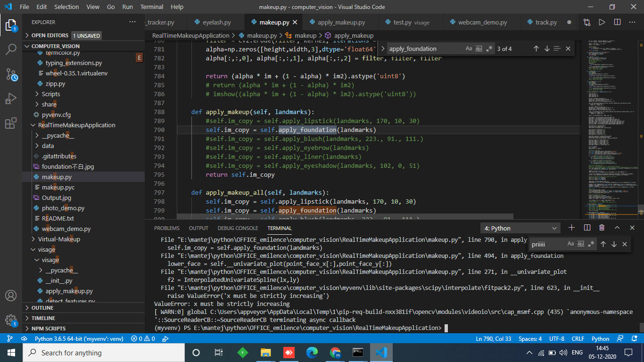
Task: Open the Source Control view
Action: (x=11, y=74)
